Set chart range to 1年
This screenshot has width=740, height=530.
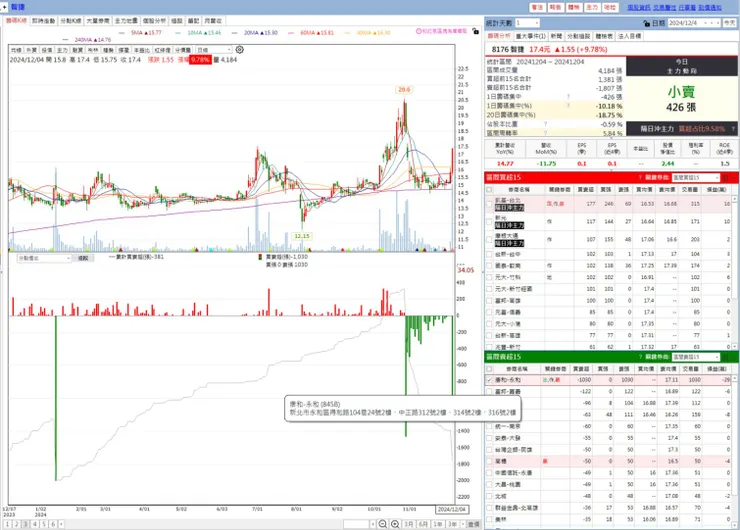point(438,524)
